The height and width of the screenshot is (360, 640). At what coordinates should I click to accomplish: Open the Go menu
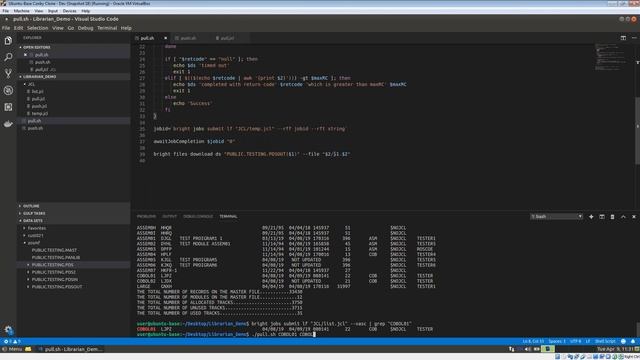pyautogui.click(x=71, y=28)
